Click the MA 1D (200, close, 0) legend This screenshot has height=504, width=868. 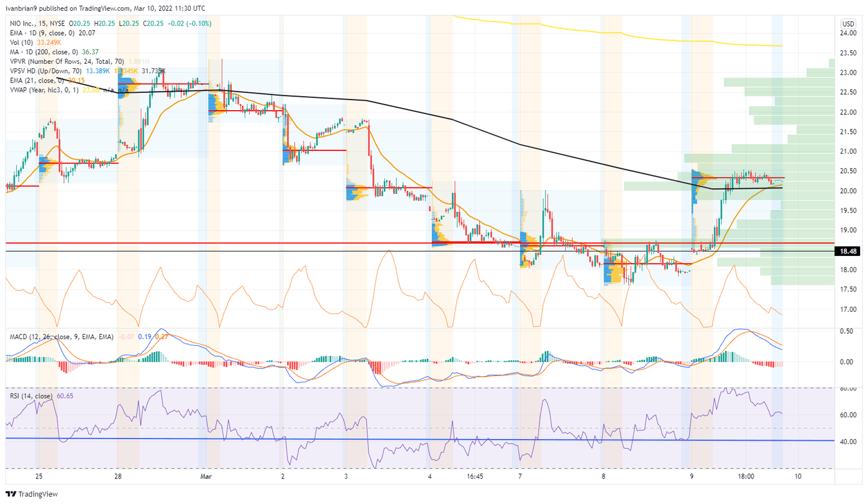(x=44, y=52)
